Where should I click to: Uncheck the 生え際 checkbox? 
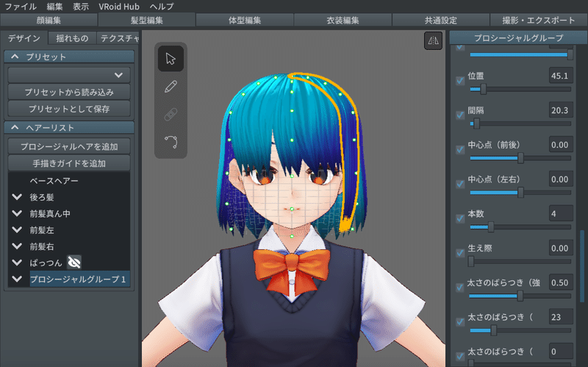pos(460,253)
